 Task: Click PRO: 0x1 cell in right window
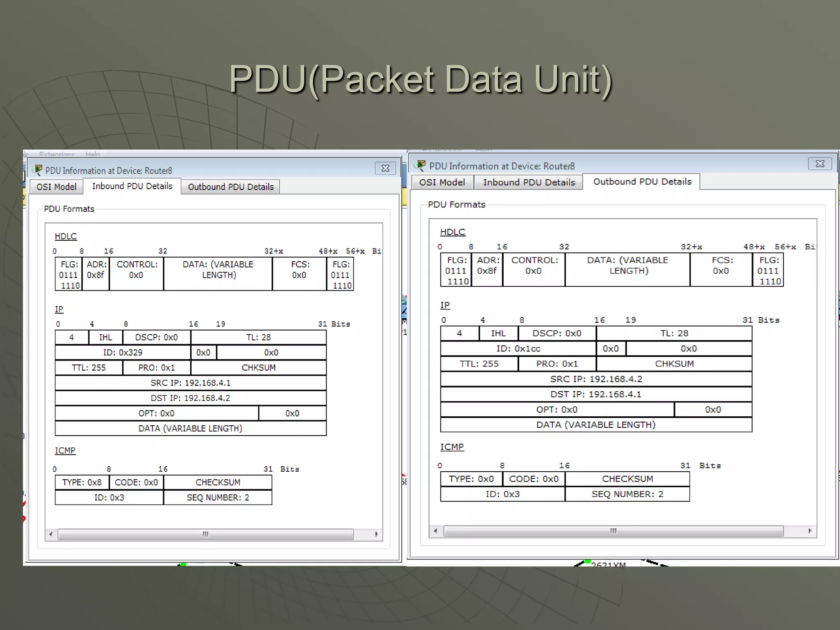557,364
